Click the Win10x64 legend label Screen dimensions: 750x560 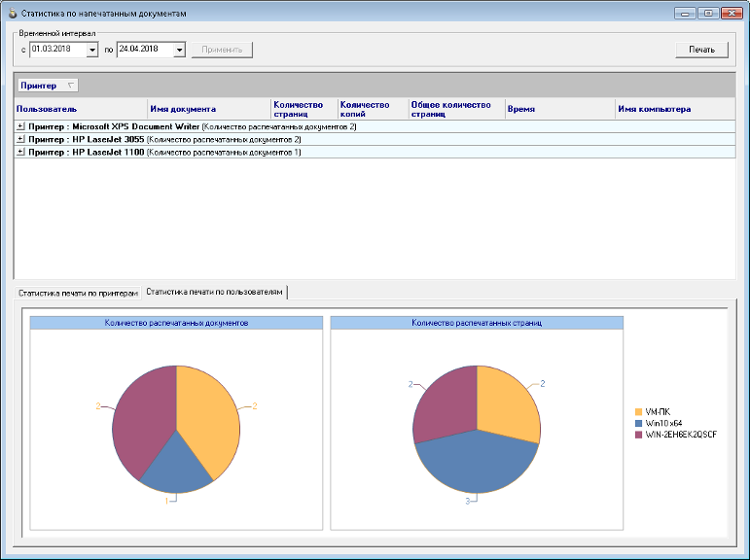click(663, 423)
